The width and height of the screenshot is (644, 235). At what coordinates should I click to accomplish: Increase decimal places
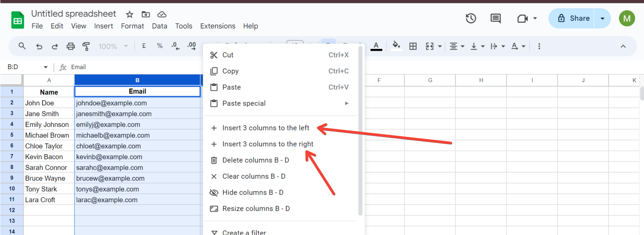coord(192,46)
